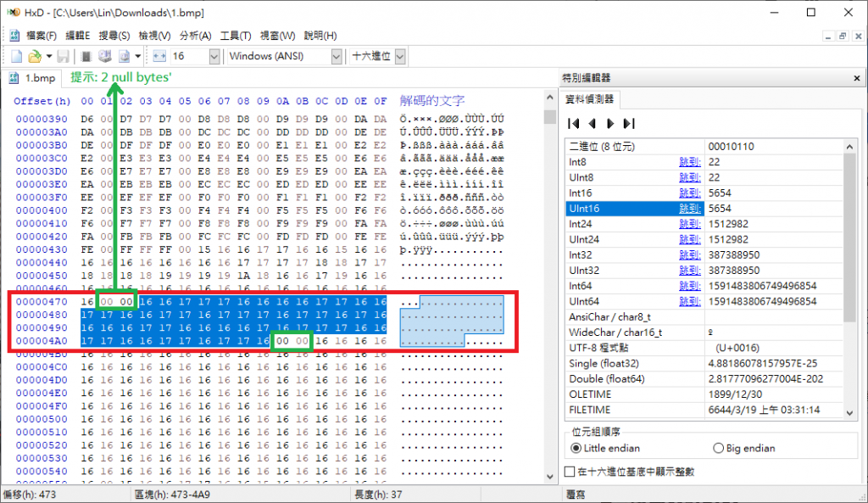This screenshot has height=503, width=868.
Task: Switch to the 1.bmp file tab
Action: tap(33, 78)
